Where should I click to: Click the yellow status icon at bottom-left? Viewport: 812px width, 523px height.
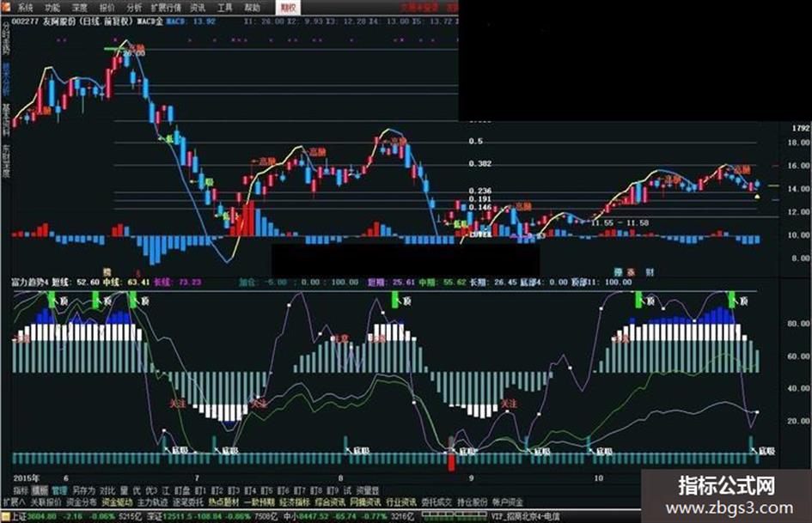pos(6,517)
